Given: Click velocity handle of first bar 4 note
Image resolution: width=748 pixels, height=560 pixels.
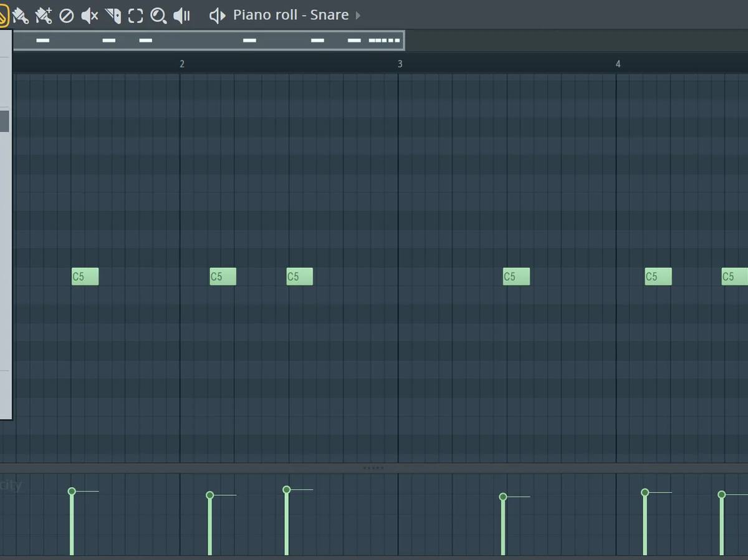Looking at the screenshot, I should tap(645, 493).
